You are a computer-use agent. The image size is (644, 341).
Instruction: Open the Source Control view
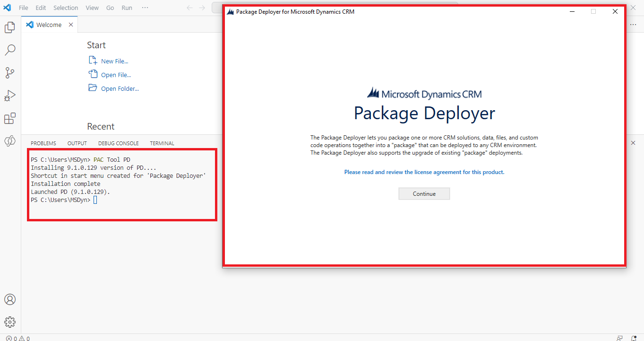click(x=10, y=73)
